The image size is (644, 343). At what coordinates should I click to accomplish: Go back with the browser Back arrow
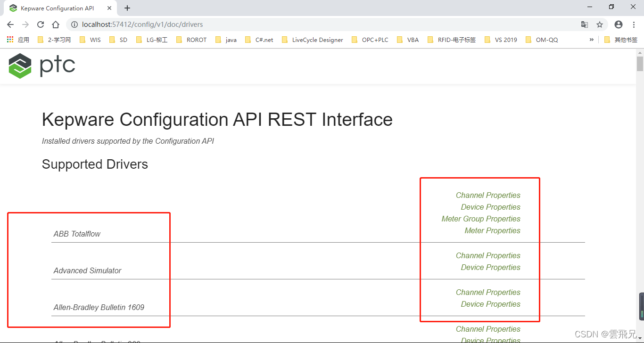point(10,24)
